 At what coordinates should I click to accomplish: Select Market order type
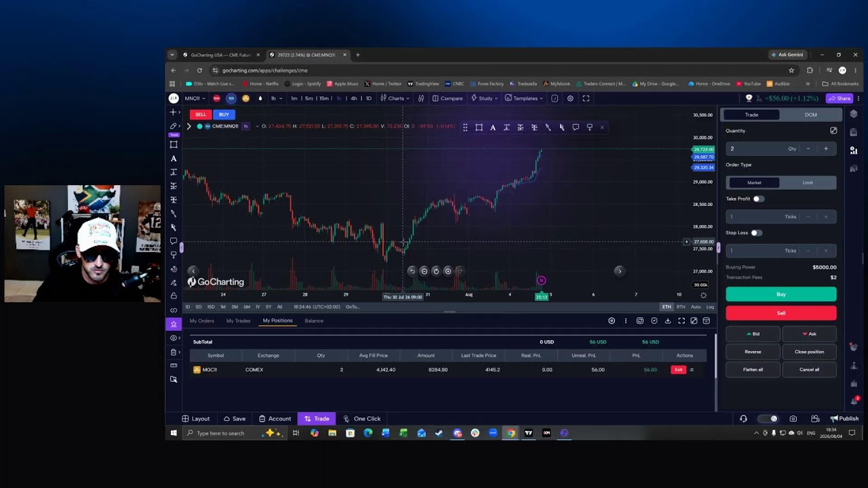(754, 183)
